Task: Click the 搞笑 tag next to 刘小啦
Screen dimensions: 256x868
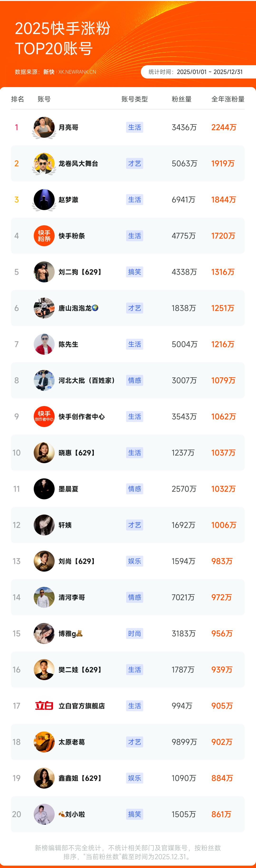Action: (x=135, y=814)
